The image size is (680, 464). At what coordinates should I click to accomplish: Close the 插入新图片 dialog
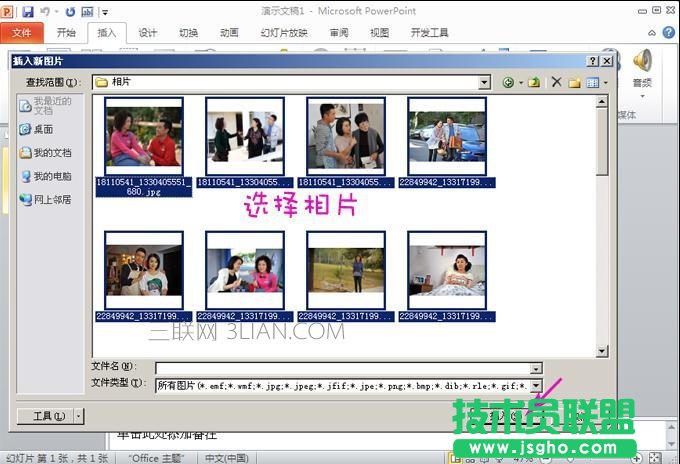point(607,61)
